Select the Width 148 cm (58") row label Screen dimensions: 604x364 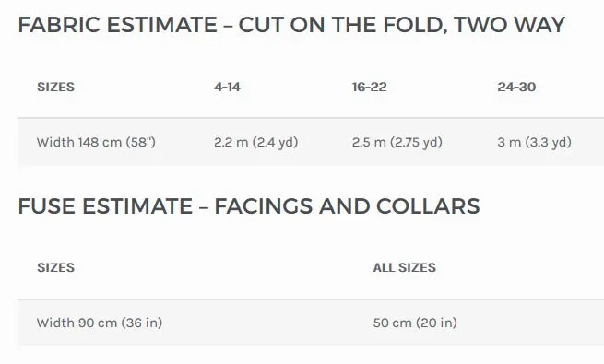coord(96,142)
